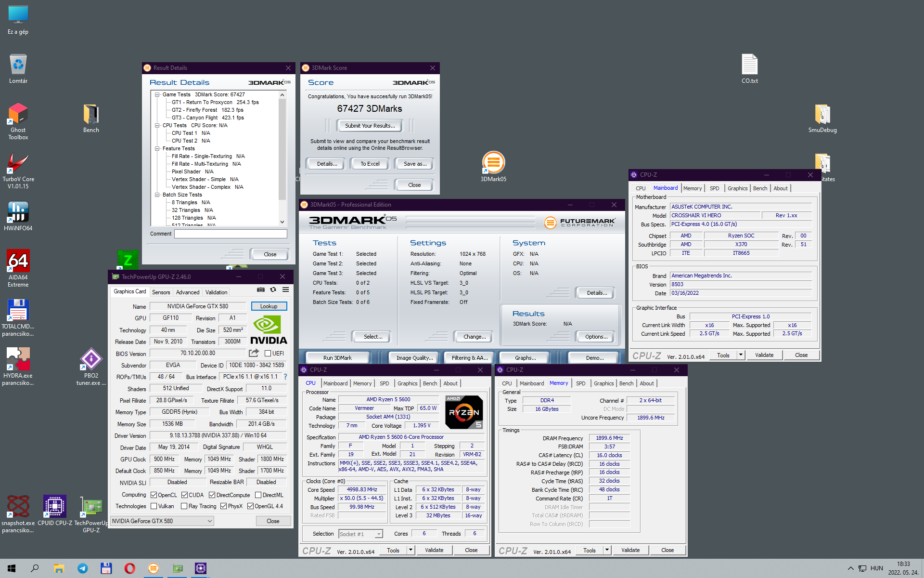Open Bench tab in CPU-Z CPU window

[430, 383]
